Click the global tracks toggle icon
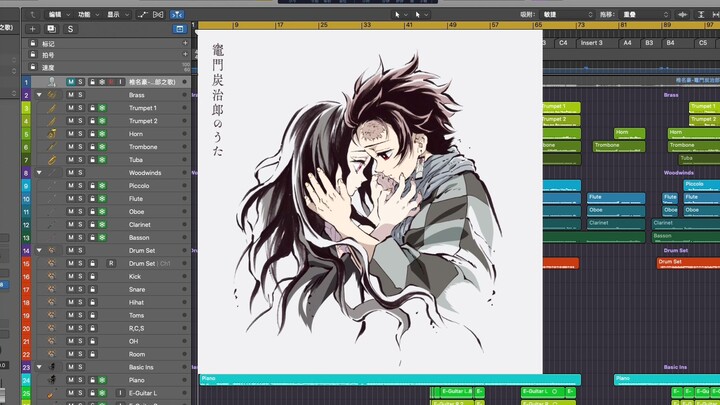 coord(180,29)
